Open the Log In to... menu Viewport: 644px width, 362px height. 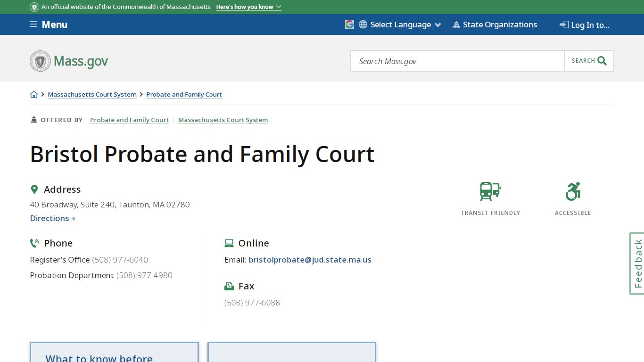coord(585,25)
